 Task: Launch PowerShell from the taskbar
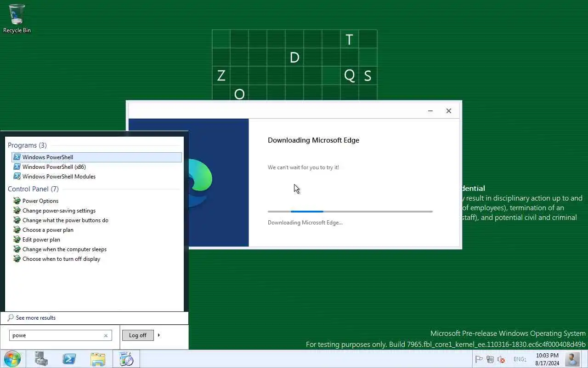69,359
